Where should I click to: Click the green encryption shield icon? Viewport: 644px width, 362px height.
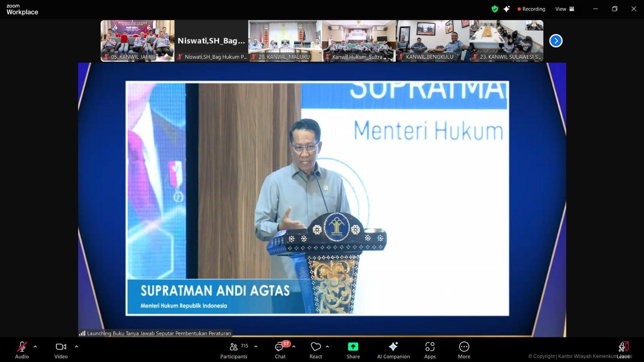coord(495,9)
